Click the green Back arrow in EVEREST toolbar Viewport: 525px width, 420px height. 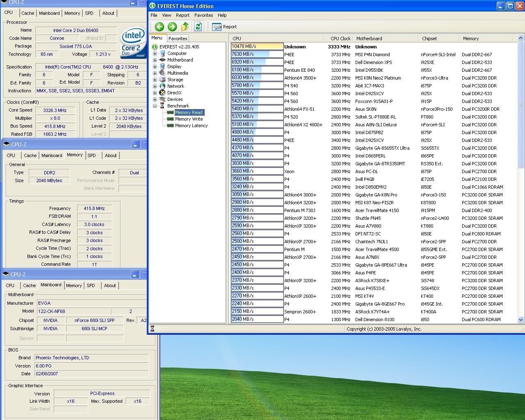[160, 27]
